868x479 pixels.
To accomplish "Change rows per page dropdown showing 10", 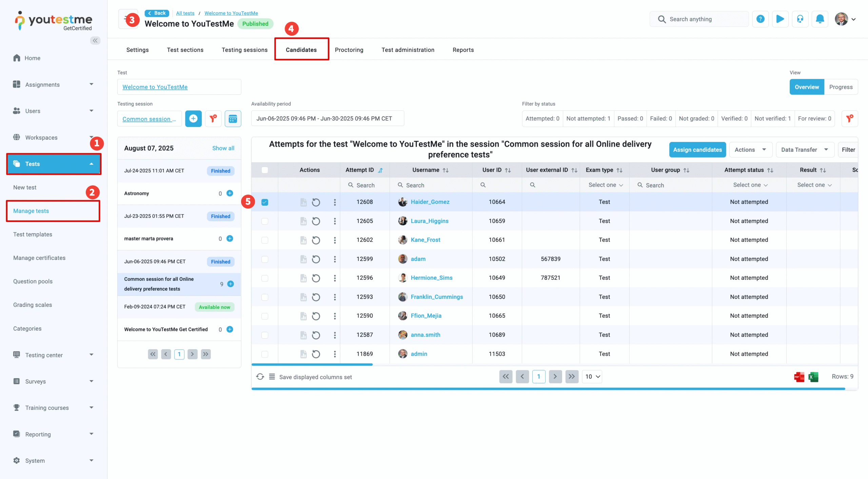I will click(592, 376).
